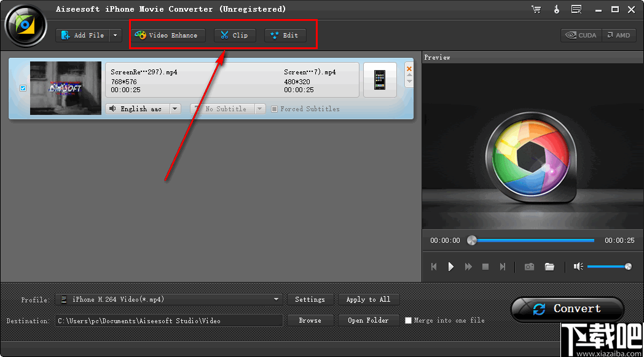Image resolution: width=644 pixels, height=357 pixels.
Task: Click the Add File button
Action: [82, 35]
